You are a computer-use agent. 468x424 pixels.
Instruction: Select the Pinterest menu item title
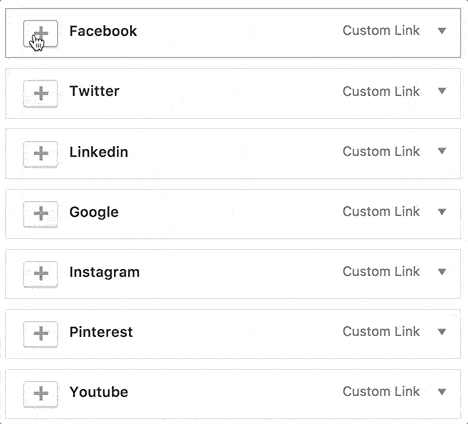(x=101, y=332)
